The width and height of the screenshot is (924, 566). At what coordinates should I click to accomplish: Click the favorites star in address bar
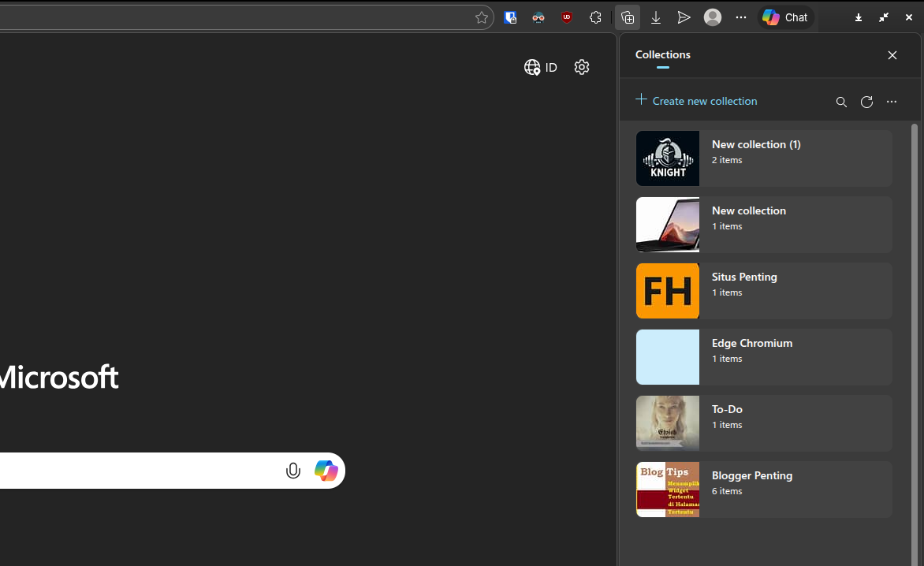[x=481, y=17]
